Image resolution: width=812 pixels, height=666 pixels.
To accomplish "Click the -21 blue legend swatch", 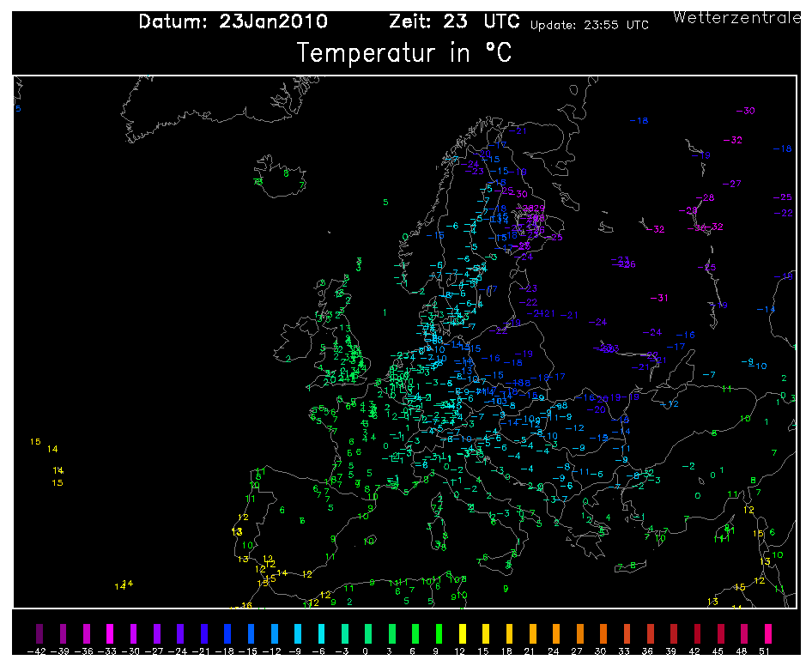I will (203, 634).
